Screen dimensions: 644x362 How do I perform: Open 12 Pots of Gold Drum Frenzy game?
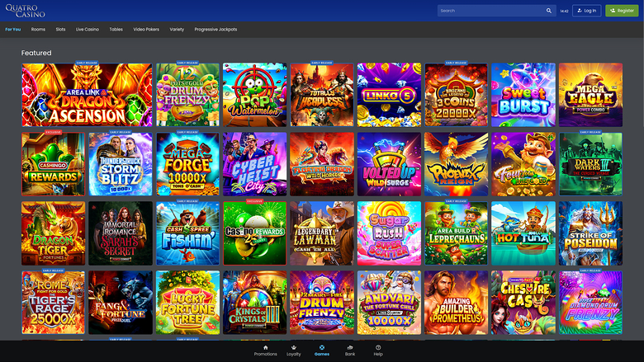(x=187, y=95)
